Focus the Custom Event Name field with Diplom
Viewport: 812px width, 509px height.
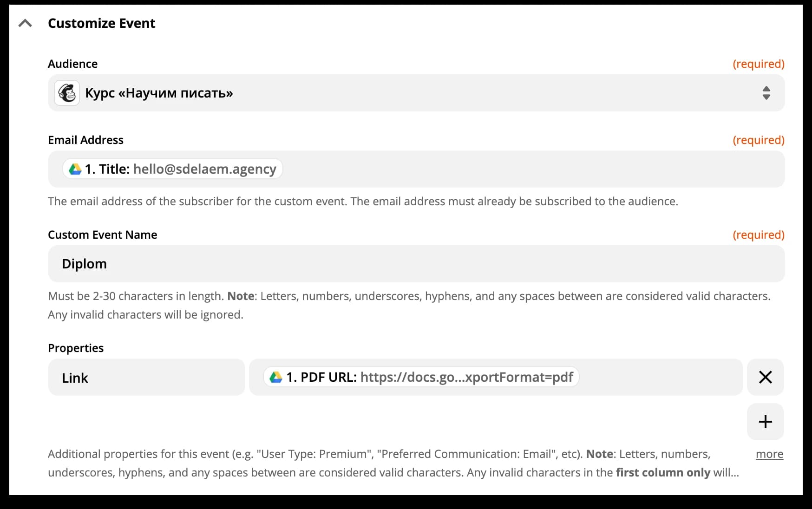point(416,264)
